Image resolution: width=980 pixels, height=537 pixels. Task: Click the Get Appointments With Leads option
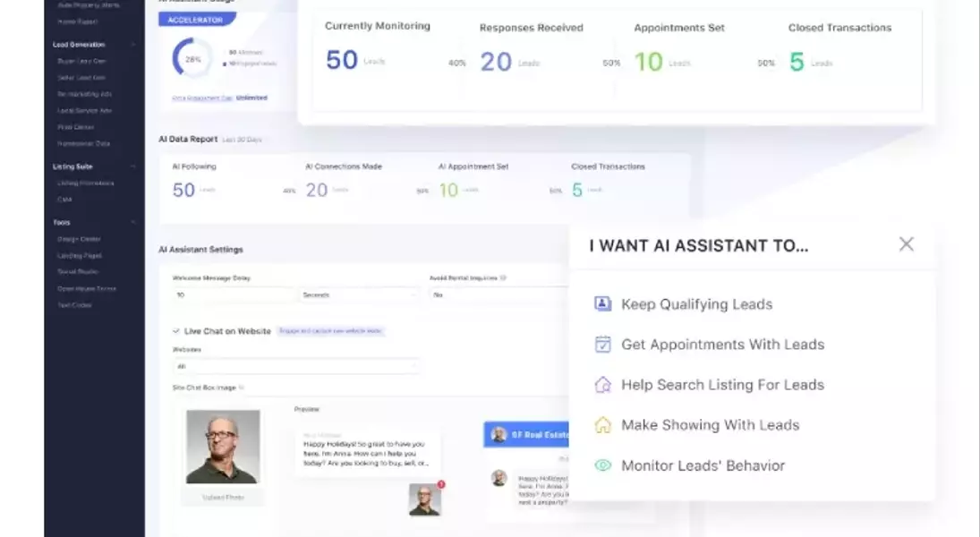point(722,345)
